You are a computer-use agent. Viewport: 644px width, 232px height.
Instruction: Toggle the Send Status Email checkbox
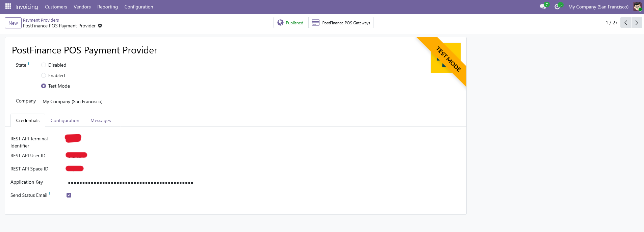coord(69,195)
